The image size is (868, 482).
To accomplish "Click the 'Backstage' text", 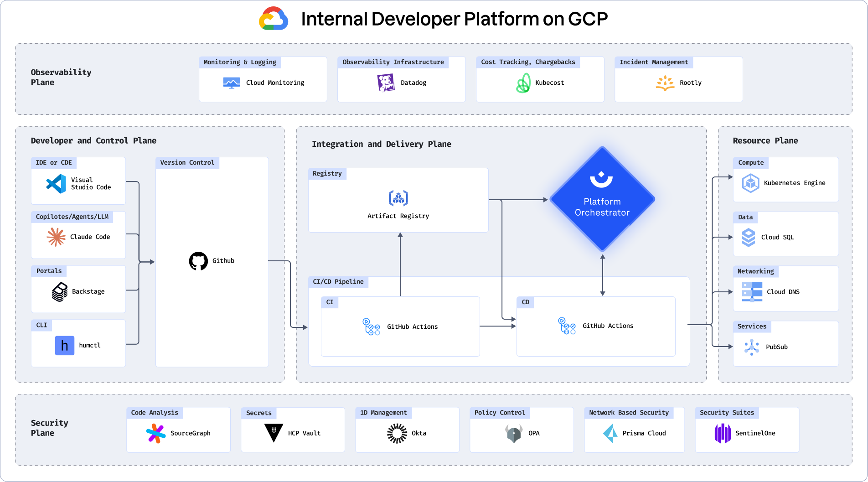I will click(x=88, y=292).
